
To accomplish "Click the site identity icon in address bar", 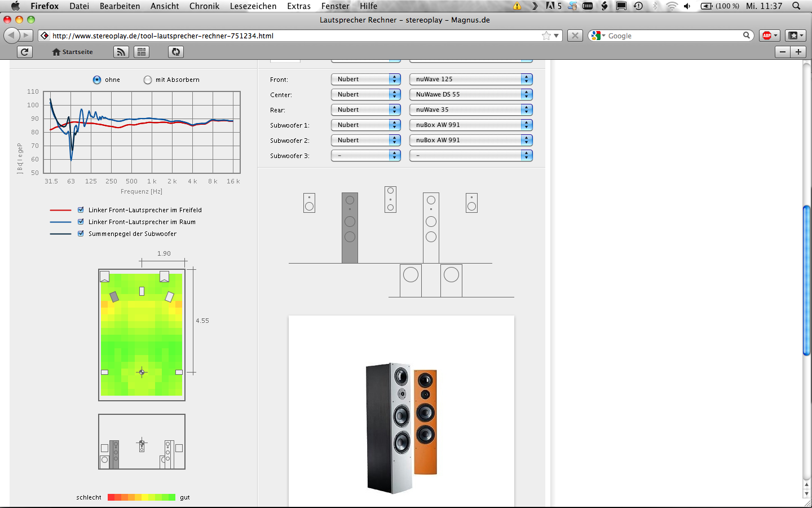I will [x=45, y=36].
